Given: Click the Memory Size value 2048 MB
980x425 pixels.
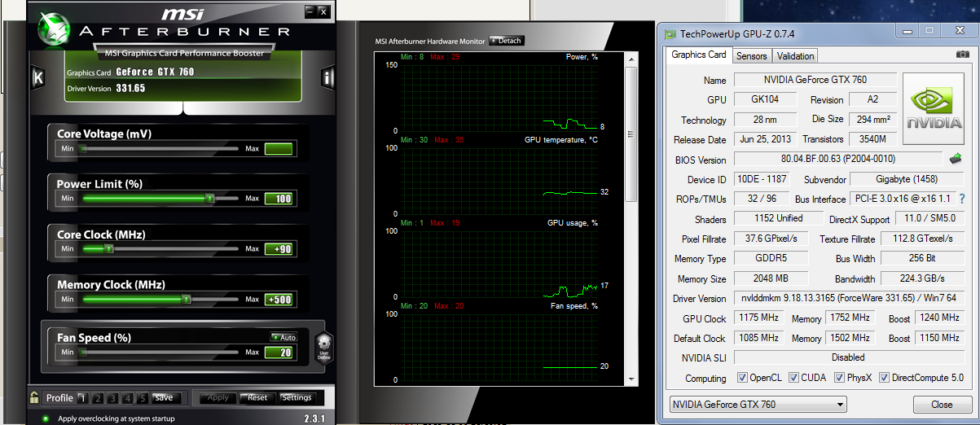Looking at the screenshot, I should tap(771, 278).
